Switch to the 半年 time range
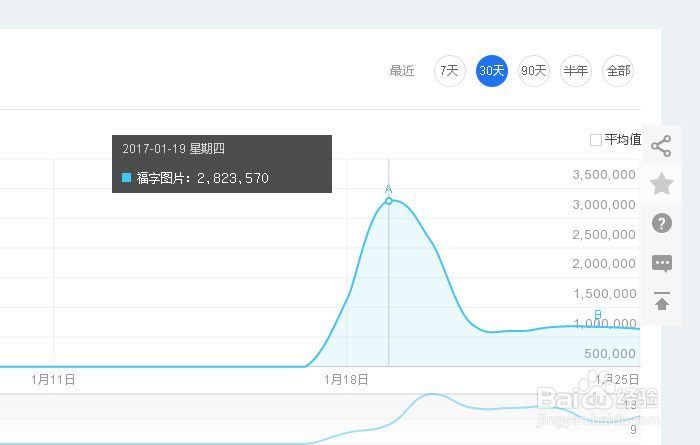The height and width of the screenshot is (445, 700). click(575, 71)
